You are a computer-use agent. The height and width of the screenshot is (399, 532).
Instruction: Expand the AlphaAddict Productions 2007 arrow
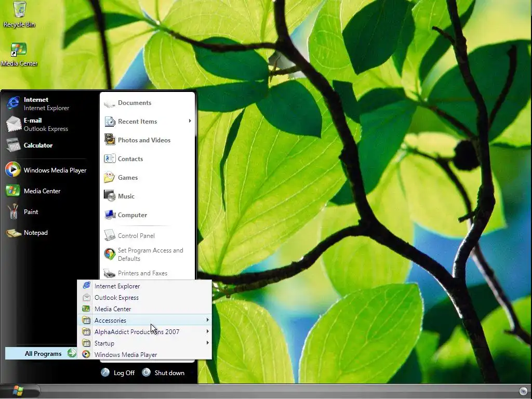click(207, 331)
